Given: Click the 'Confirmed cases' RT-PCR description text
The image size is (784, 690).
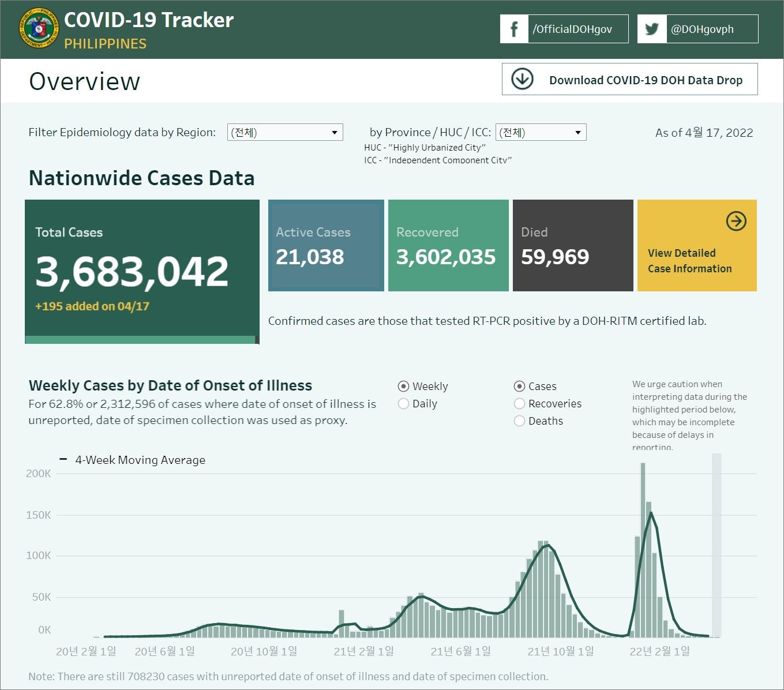Looking at the screenshot, I should 487,321.
